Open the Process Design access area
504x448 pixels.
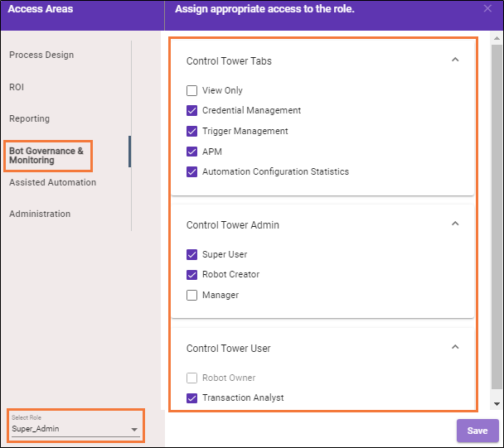pos(41,55)
